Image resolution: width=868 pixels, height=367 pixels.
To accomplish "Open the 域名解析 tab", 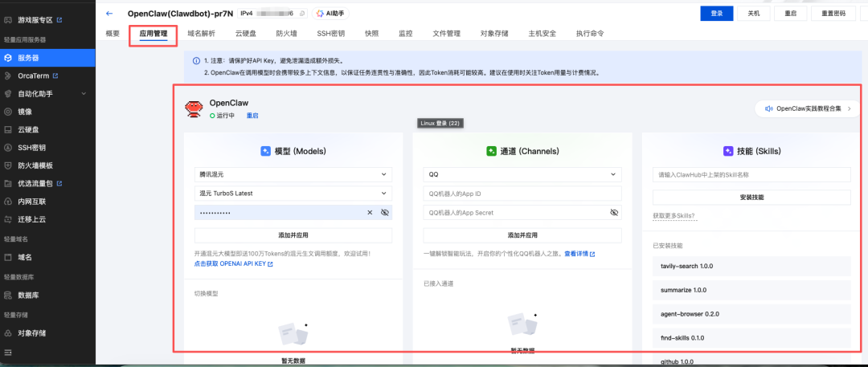I will coord(202,34).
